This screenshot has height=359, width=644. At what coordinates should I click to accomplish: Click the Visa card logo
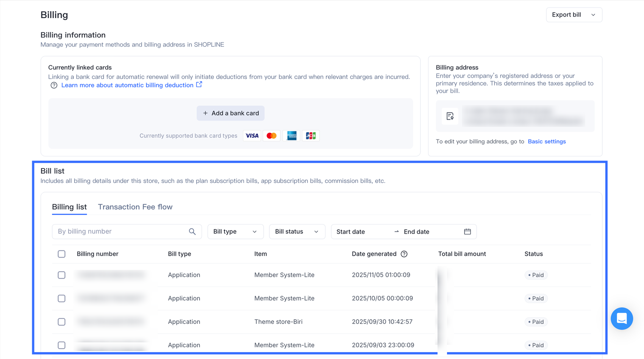pos(252,136)
